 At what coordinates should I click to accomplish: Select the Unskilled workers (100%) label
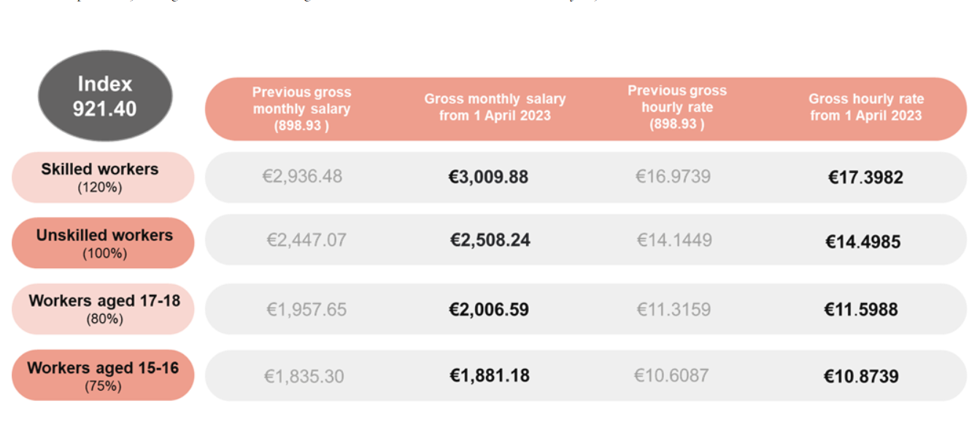(103, 243)
